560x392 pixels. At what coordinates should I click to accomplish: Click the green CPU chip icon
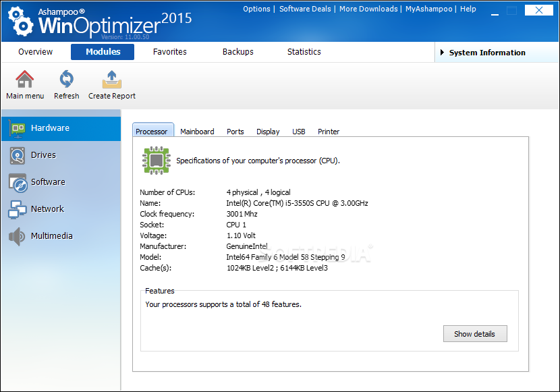(x=157, y=161)
